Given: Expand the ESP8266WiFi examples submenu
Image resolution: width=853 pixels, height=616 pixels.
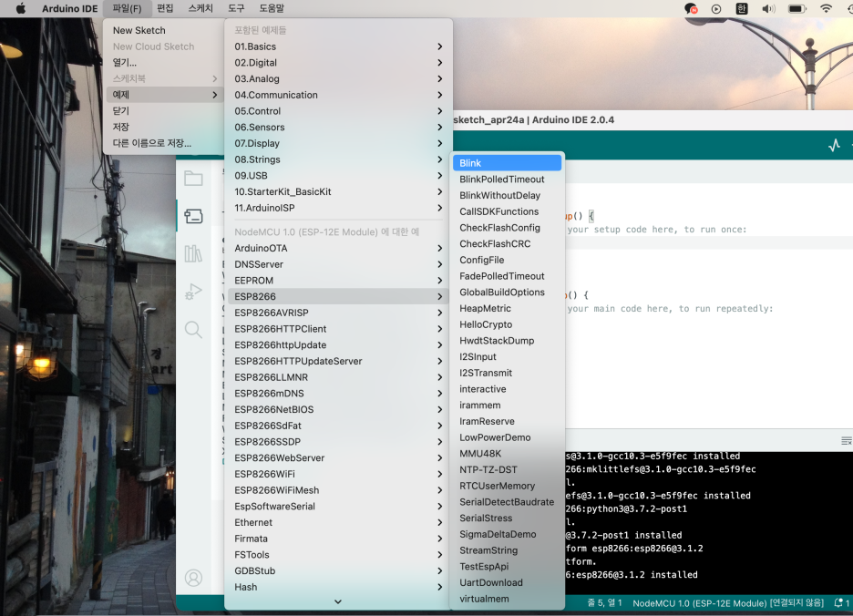Looking at the screenshot, I should click(338, 474).
